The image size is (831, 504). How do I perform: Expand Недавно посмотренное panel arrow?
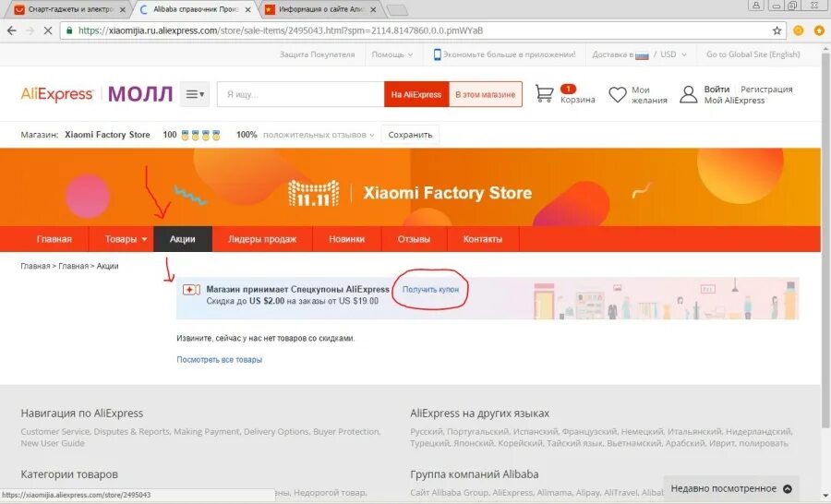(788, 488)
